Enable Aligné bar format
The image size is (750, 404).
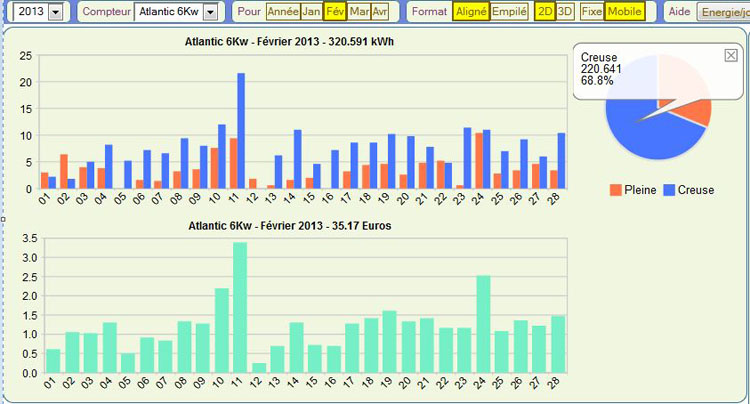coord(471,12)
